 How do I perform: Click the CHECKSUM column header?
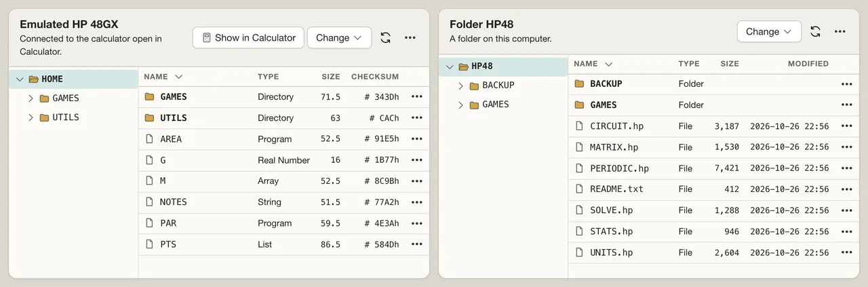[375, 77]
